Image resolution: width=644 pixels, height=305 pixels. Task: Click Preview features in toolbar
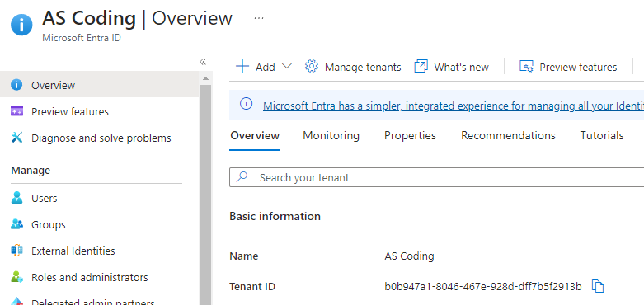pos(578,67)
